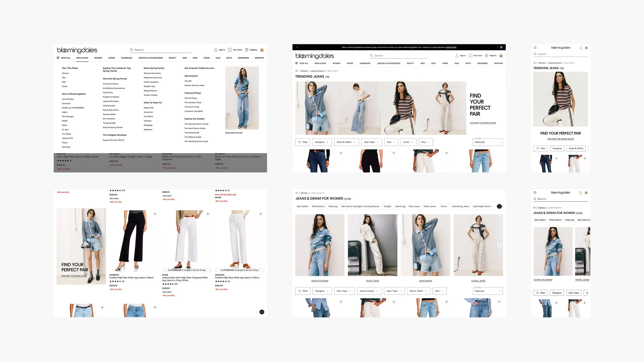Screen dimensions: 644x362
Task: Select the NEW & NOW tab with the open mega menu
Action: tap(82, 58)
